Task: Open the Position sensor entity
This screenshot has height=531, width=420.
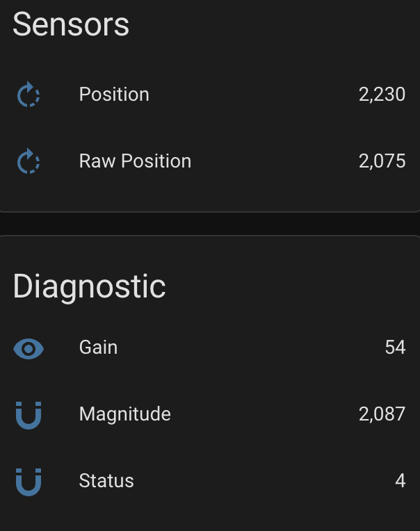Action: point(114,95)
